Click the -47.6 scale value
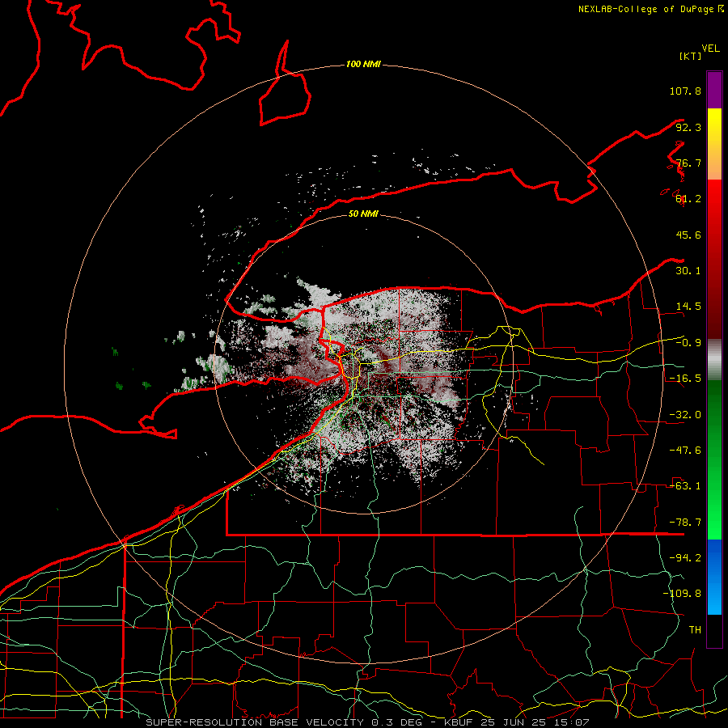Screen dimensions: 728x728 coord(685,451)
